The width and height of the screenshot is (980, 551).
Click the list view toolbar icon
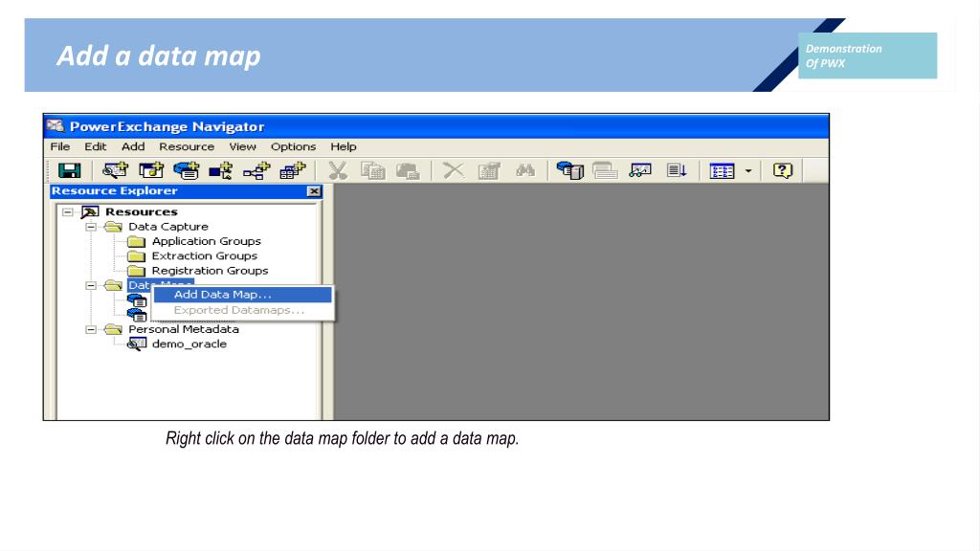[x=722, y=171]
